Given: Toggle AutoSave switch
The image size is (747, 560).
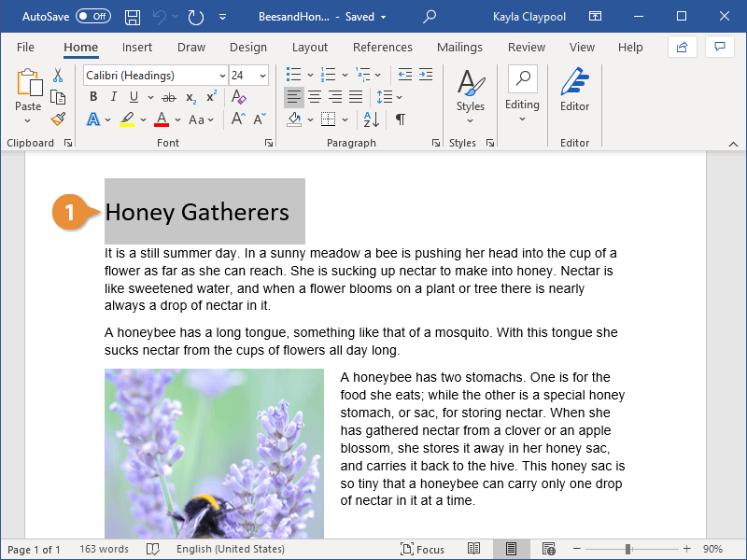Looking at the screenshot, I should (92, 17).
